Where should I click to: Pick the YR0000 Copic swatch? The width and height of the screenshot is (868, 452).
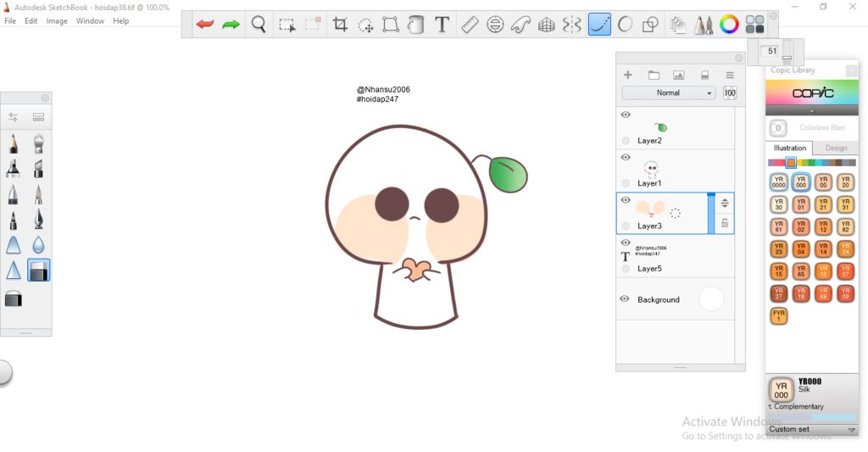pos(778,182)
